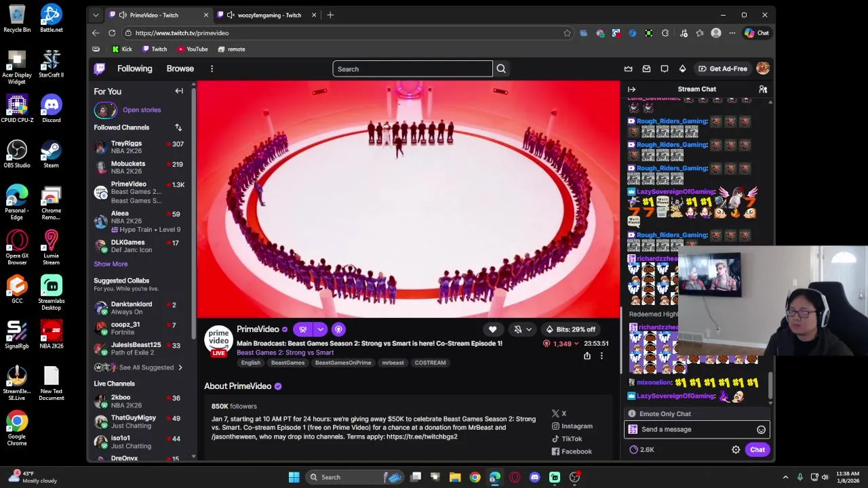Click the follow heart button

tap(492, 329)
